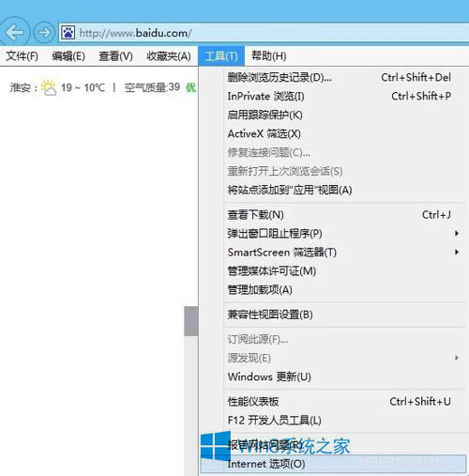Open the 文件(F) menu
Screen dimensions: 469x476
(22, 56)
